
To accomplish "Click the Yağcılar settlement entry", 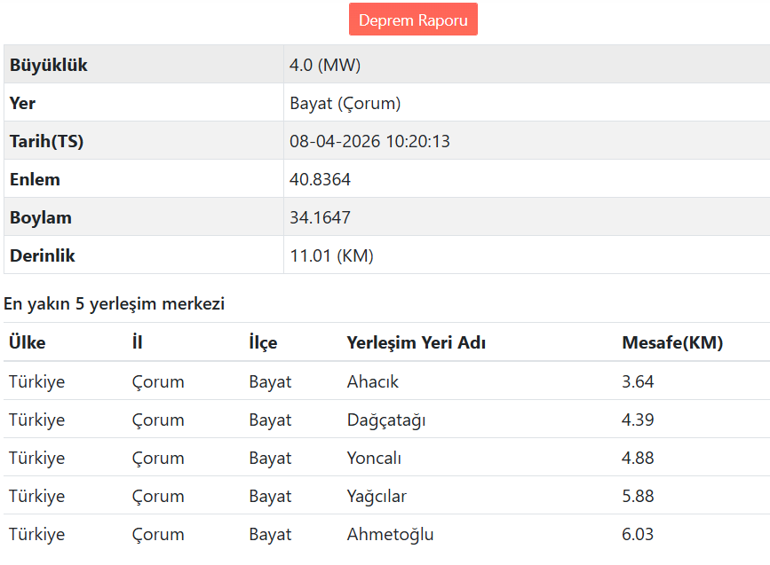I will point(377,496).
